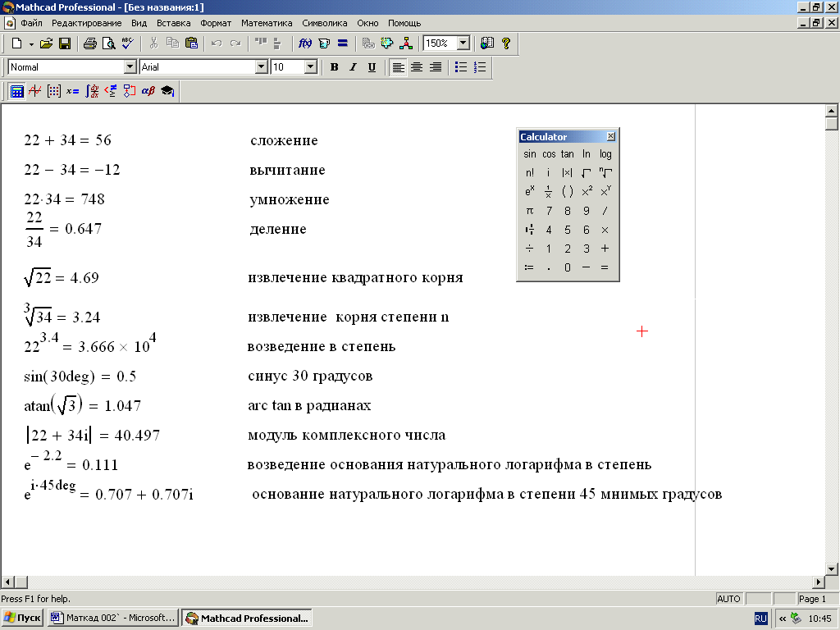Expand the Normal style dropdown
The width and height of the screenshot is (840, 630).
130,67
